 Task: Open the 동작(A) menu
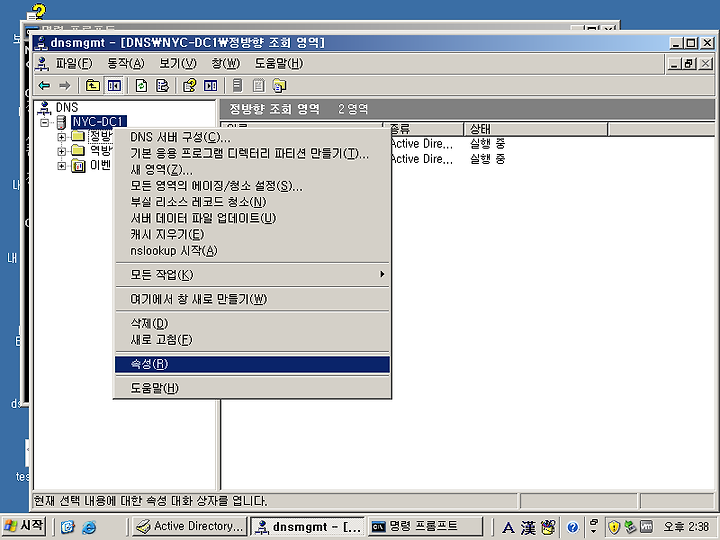pos(126,63)
